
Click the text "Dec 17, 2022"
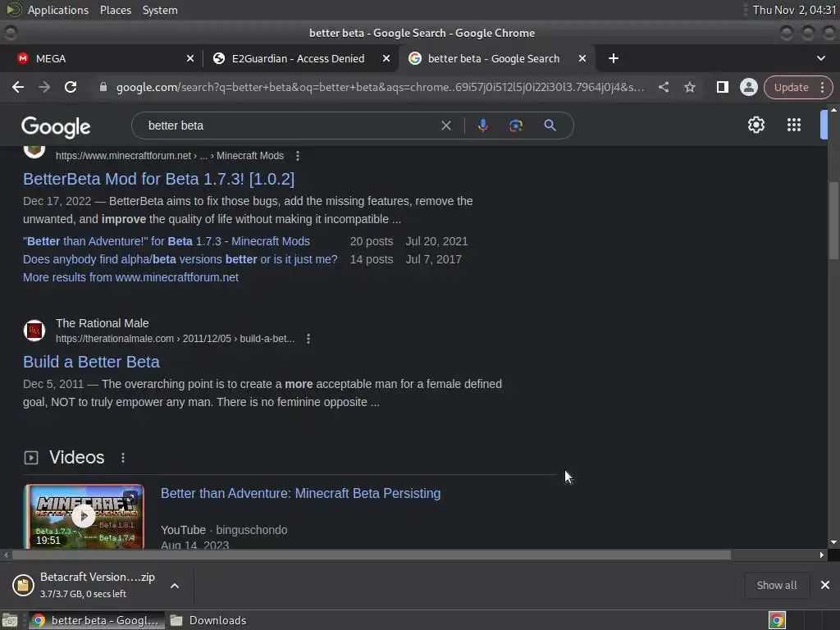tap(57, 202)
